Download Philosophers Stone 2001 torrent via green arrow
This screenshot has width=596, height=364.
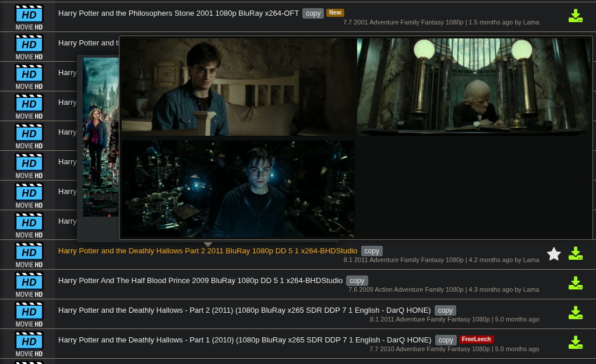click(576, 16)
